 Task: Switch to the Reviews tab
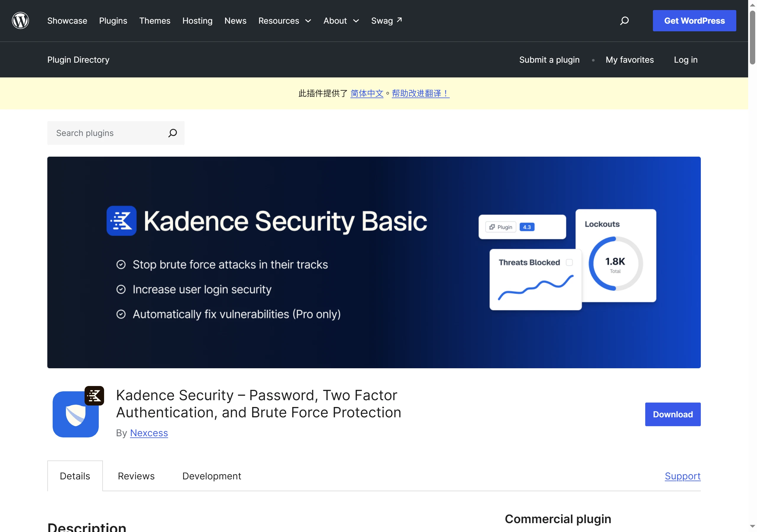(x=136, y=476)
